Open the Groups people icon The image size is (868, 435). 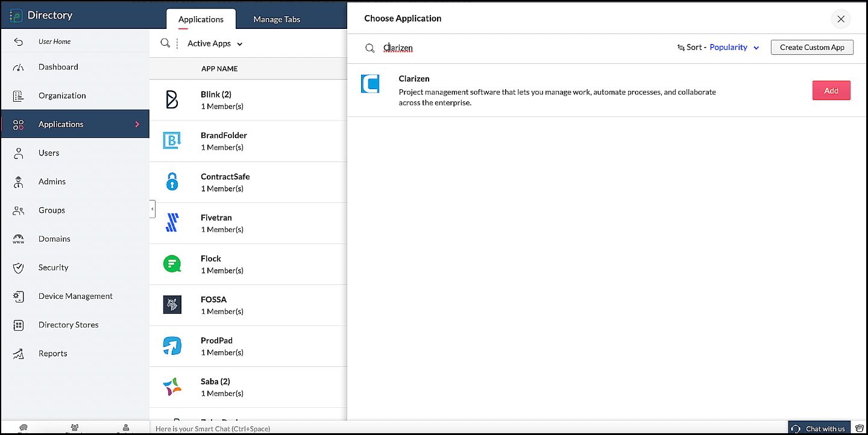19,210
